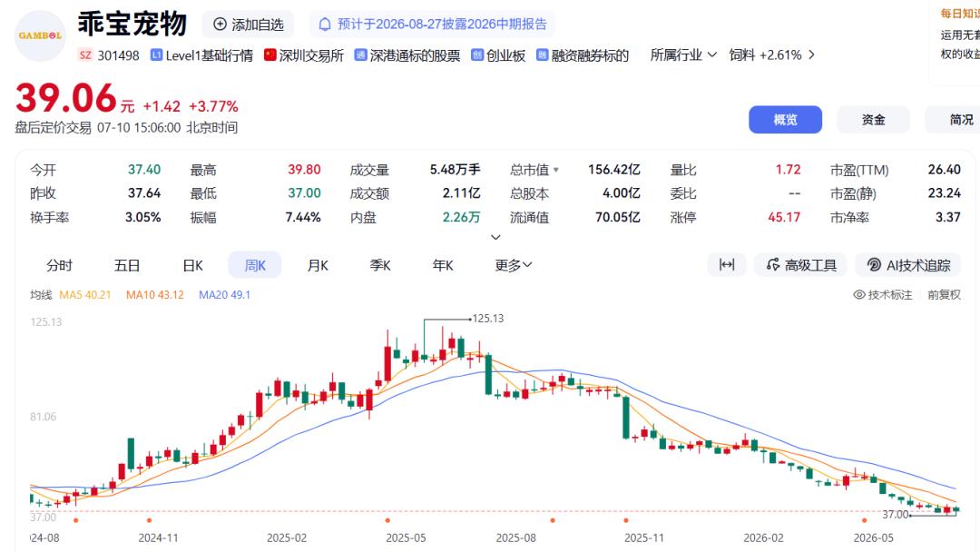Image resolution: width=980 pixels, height=552 pixels.
Task: Click the 换手率 value 3.05%
Action: (143, 217)
